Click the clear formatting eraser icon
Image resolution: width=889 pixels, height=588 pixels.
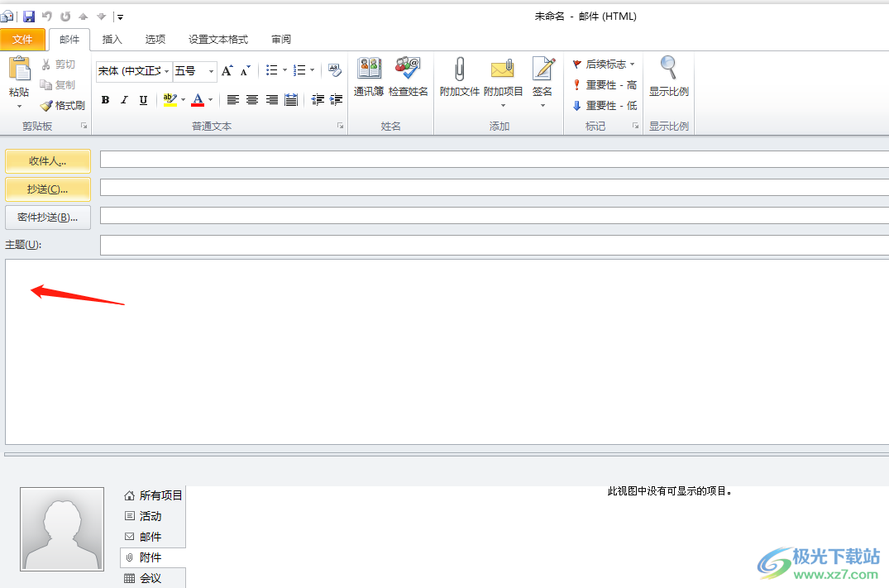point(334,71)
